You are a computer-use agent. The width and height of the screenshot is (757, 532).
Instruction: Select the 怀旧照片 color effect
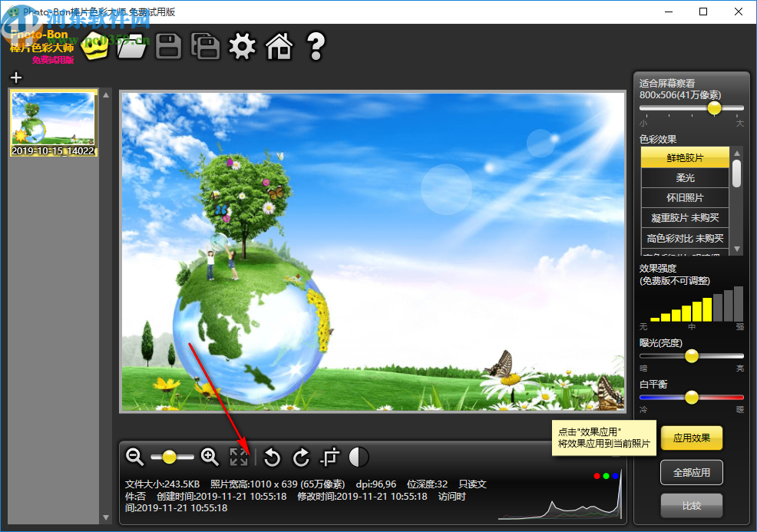685,198
